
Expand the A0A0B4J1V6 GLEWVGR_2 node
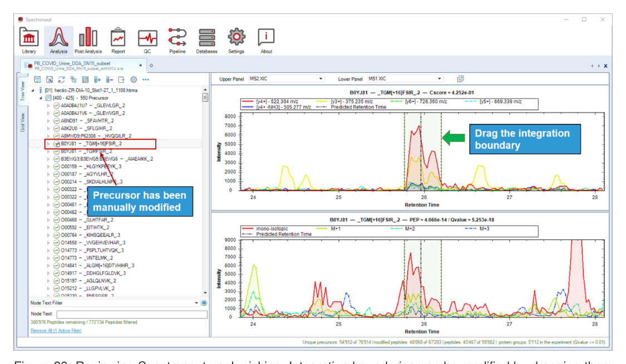click(48, 113)
